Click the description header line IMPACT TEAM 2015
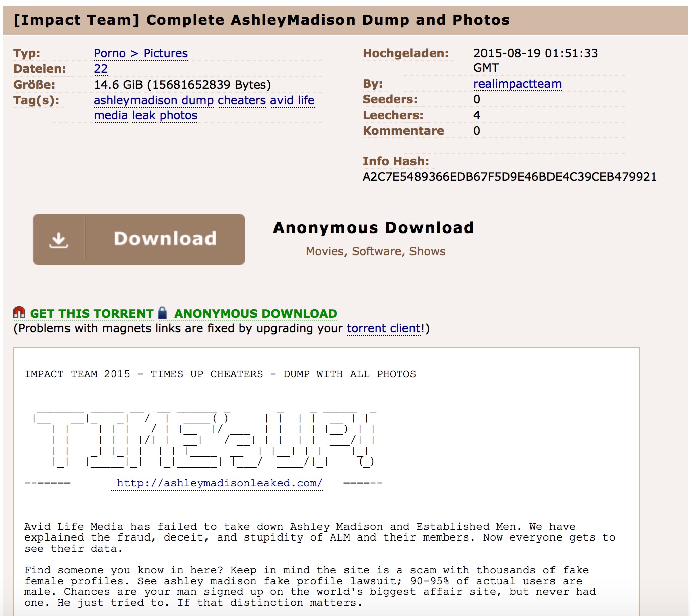690x616 pixels. coord(220,374)
